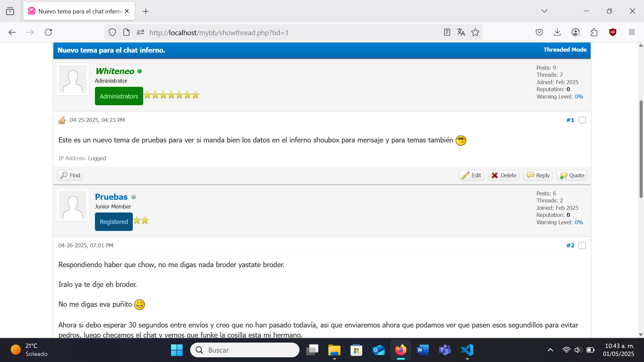This screenshot has height=362, width=644.
Task: Click the page vertical scrollbar thumb
Action: pos(641,149)
